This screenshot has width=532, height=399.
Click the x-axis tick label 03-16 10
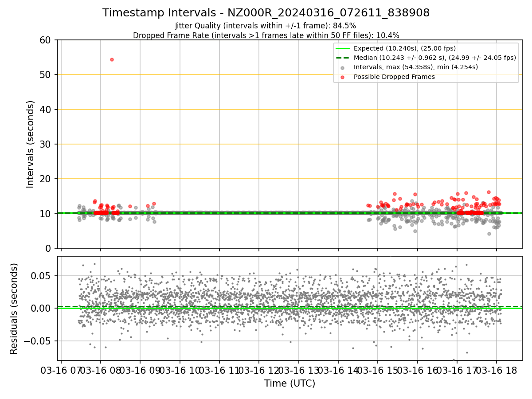click(x=180, y=370)
